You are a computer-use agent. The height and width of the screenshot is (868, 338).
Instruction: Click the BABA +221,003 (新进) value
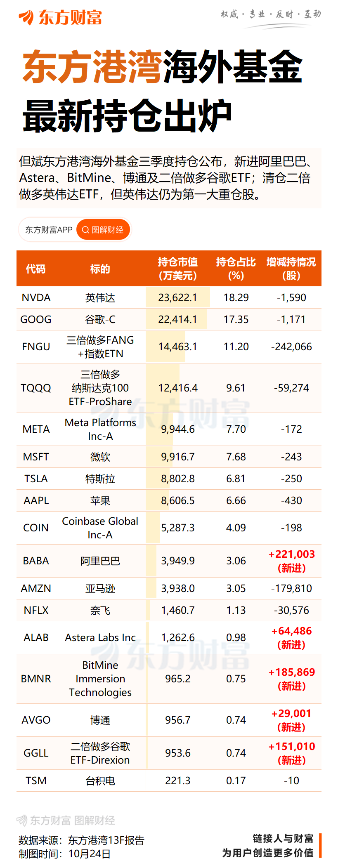point(291,561)
